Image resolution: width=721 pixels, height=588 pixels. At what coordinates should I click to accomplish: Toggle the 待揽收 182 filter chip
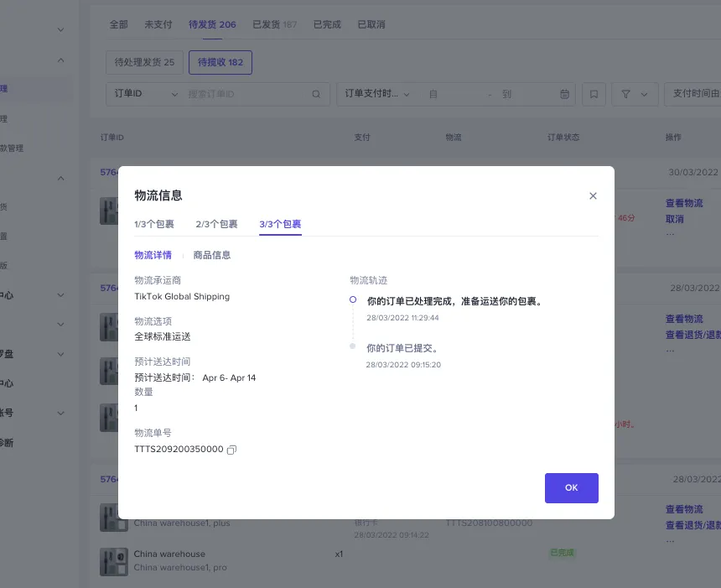(x=220, y=62)
